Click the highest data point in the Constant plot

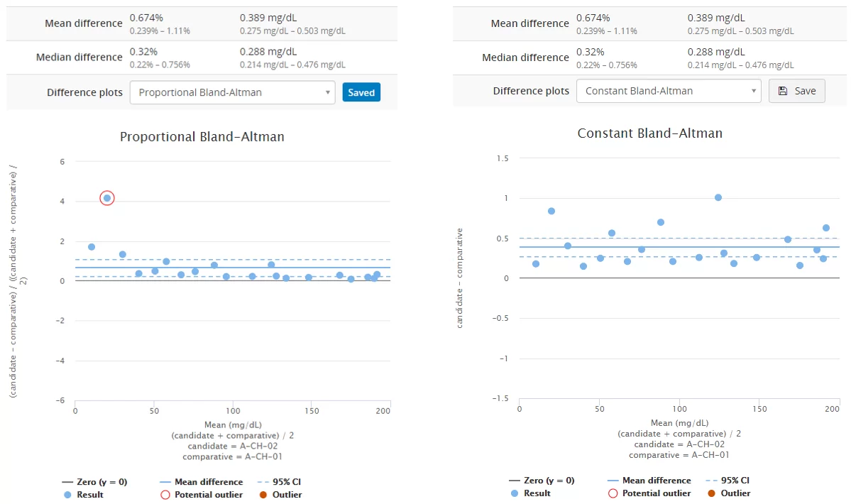click(x=718, y=197)
